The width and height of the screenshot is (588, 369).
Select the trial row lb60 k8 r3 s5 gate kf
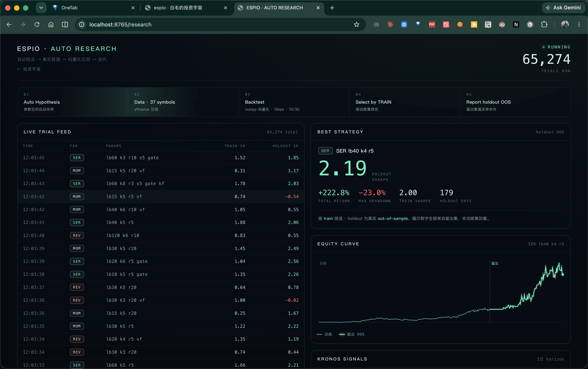(x=161, y=184)
